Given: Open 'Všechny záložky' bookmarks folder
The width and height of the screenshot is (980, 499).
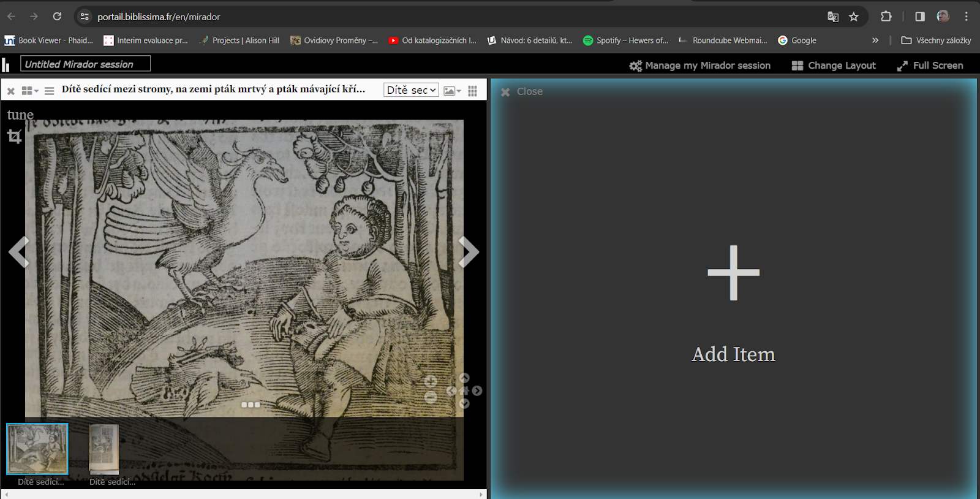Looking at the screenshot, I should [936, 40].
